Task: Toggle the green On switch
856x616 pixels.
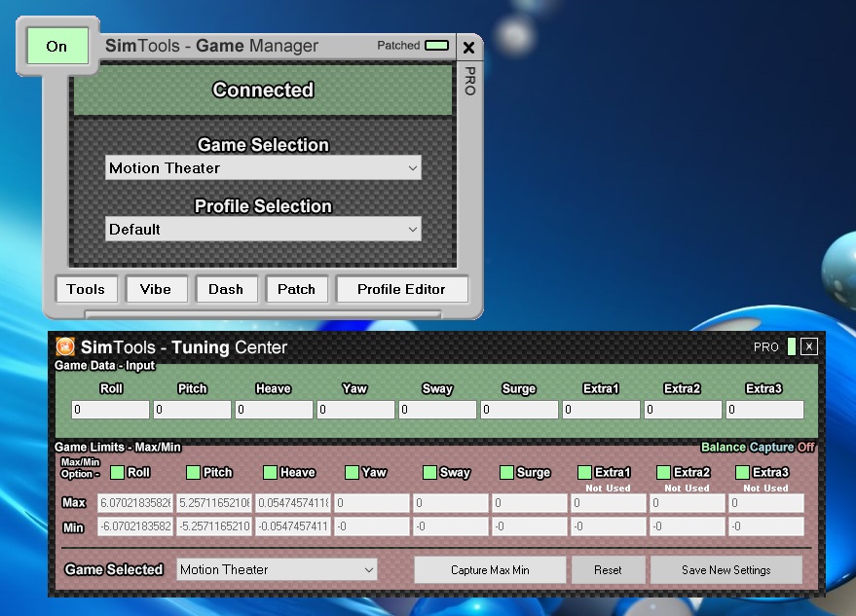Action: pyautogui.click(x=56, y=46)
